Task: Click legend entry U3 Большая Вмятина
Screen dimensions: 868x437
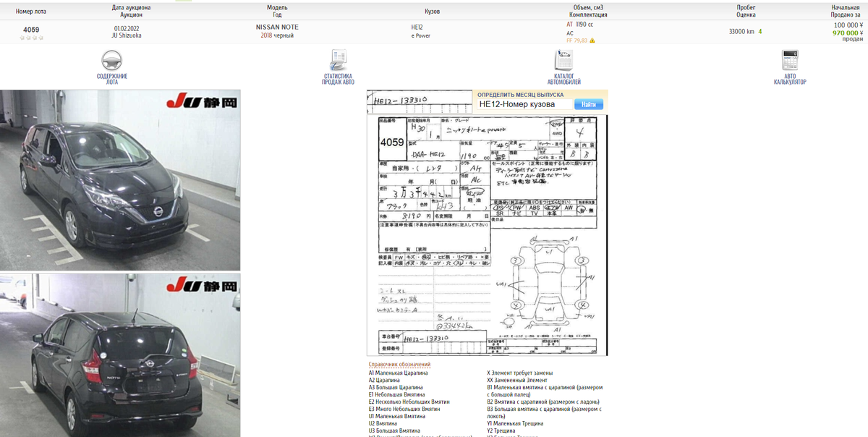Action: 394,430
